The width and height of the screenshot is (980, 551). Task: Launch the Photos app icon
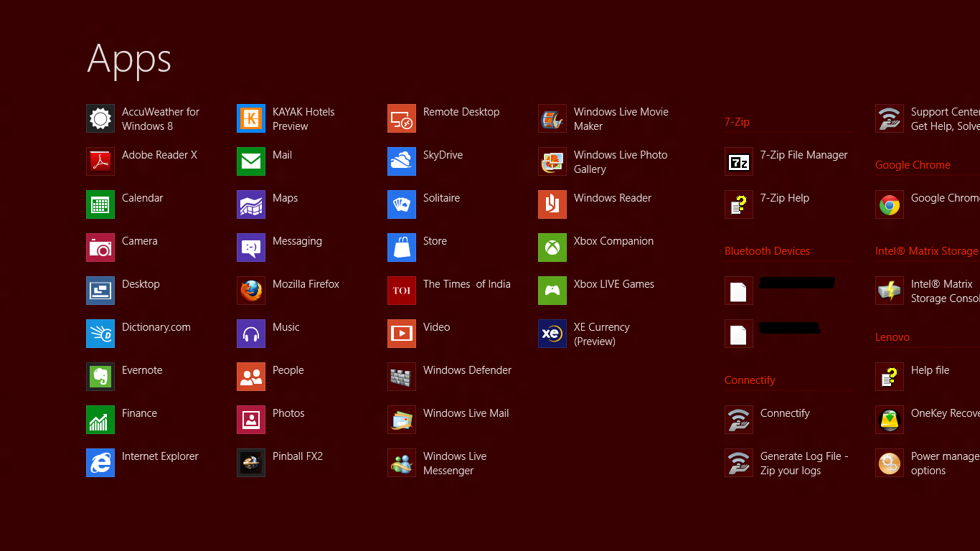pyautogui.click(x=251, y=420)
